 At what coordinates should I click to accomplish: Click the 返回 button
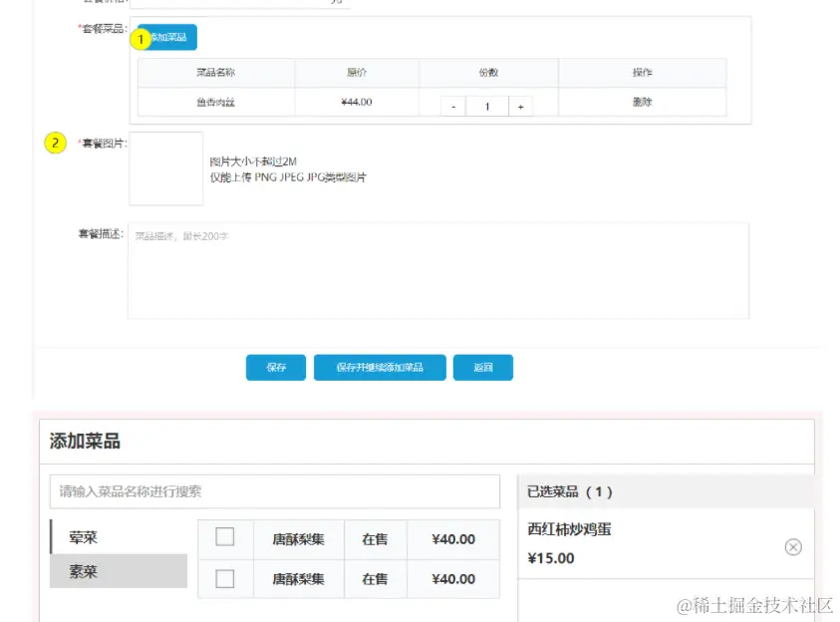click(x=483, y=368)
